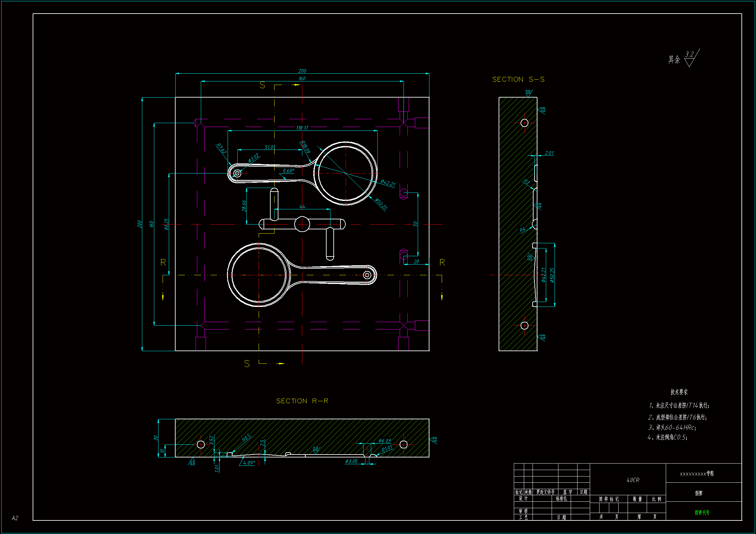Image resolution: width=756 pixels, height=534 pixels.
Task: Select the central sprue circle in plan view
Action: [302, 224]
